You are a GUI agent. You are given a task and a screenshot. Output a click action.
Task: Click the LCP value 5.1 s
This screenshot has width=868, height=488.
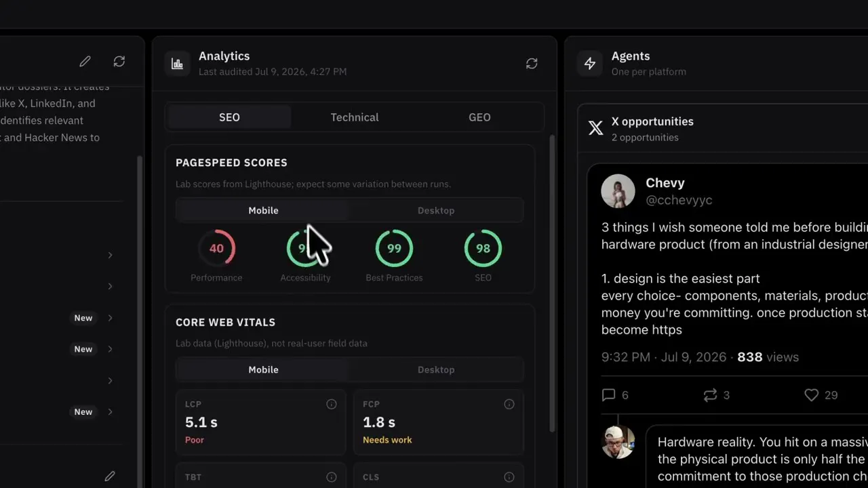tap(201, 422)
